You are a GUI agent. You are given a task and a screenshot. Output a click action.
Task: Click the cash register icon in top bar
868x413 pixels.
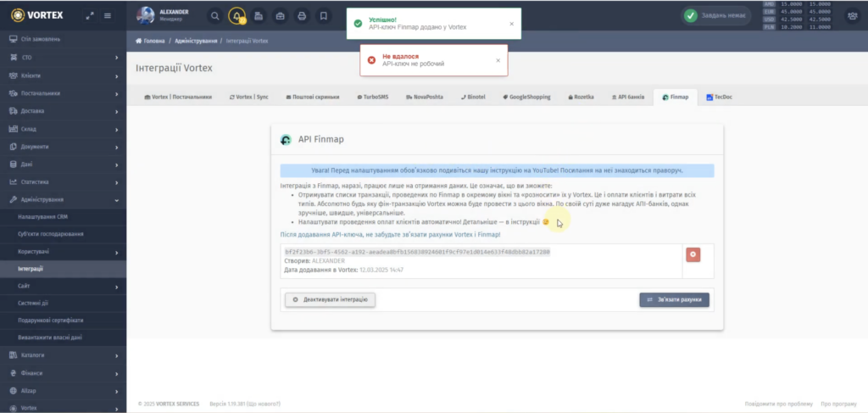pos(259,16)
